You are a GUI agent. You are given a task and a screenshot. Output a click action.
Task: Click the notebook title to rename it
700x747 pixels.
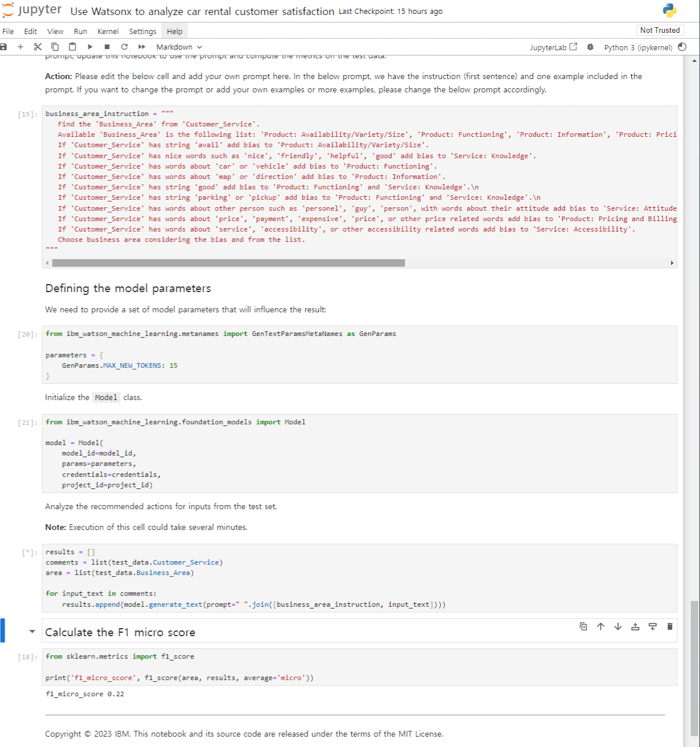tap(203, 12)
